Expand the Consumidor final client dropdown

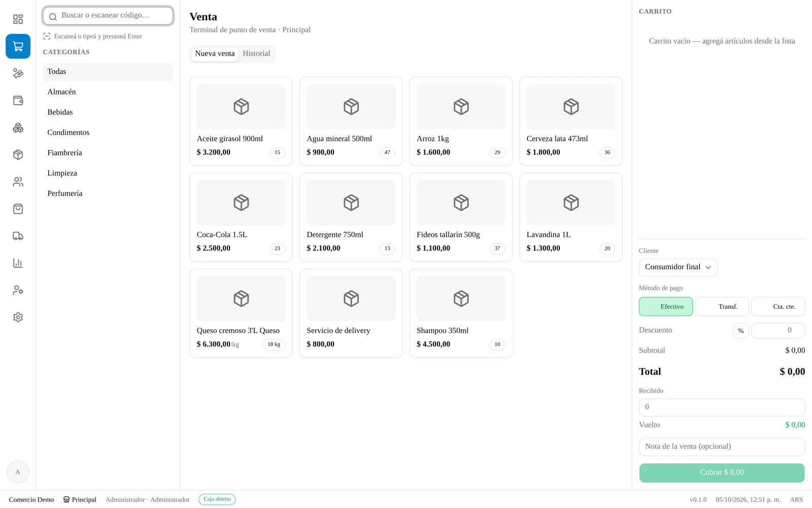(678, 267)
